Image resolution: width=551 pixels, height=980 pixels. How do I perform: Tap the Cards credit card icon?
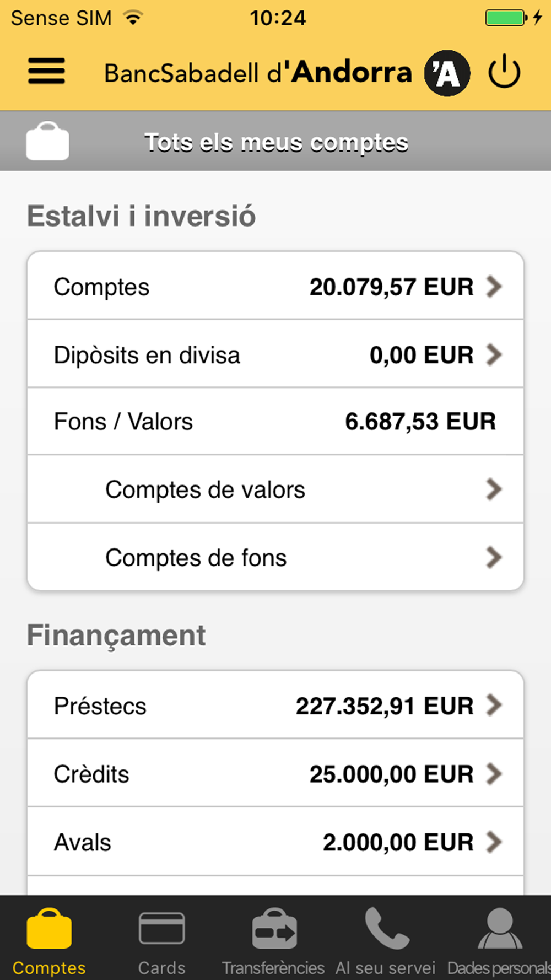click(x=161, y=928)
